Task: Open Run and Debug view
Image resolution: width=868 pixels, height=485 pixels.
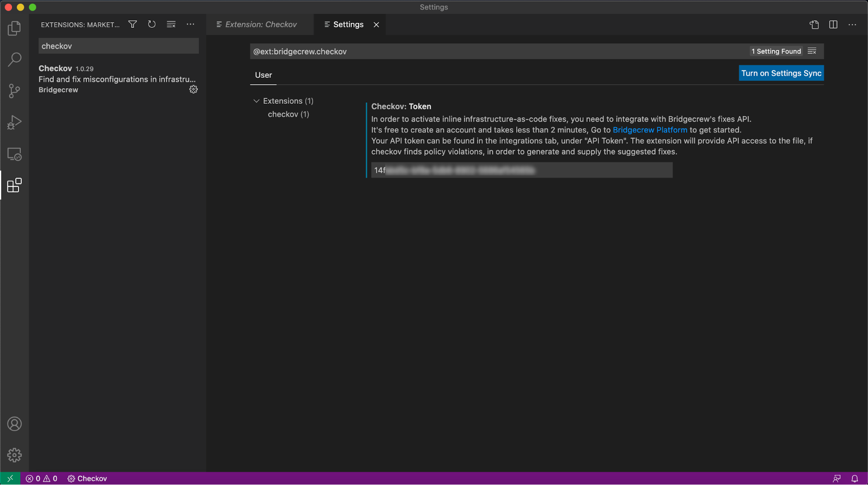Action: pos(14,122)
